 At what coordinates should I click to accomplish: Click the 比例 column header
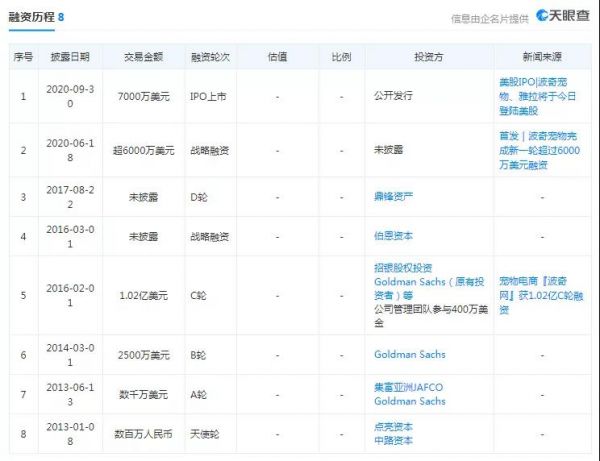341,57
